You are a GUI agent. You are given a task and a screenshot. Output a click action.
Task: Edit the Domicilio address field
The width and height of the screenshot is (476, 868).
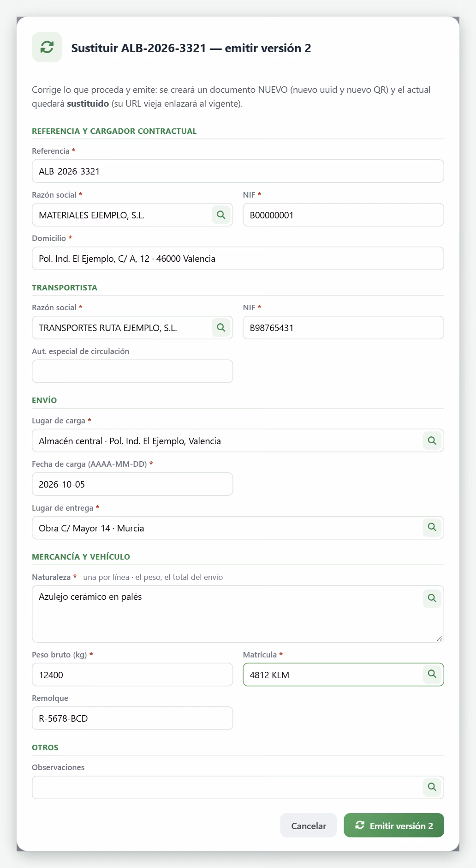pos(238,259)
